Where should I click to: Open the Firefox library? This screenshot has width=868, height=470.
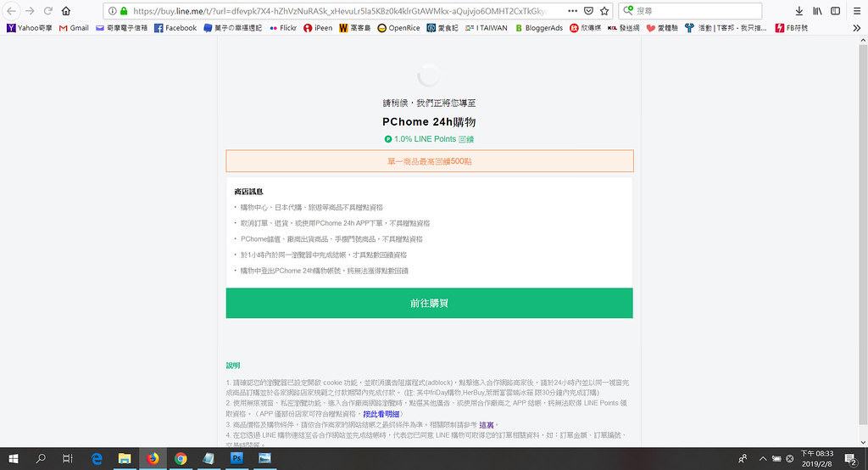[x=817, y=11]
